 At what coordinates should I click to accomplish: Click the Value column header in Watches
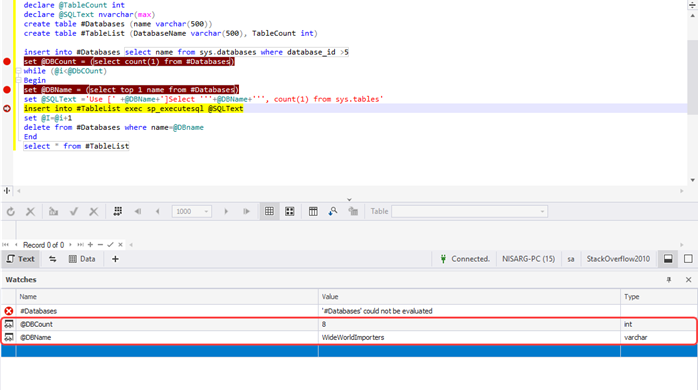coord(469,297)
